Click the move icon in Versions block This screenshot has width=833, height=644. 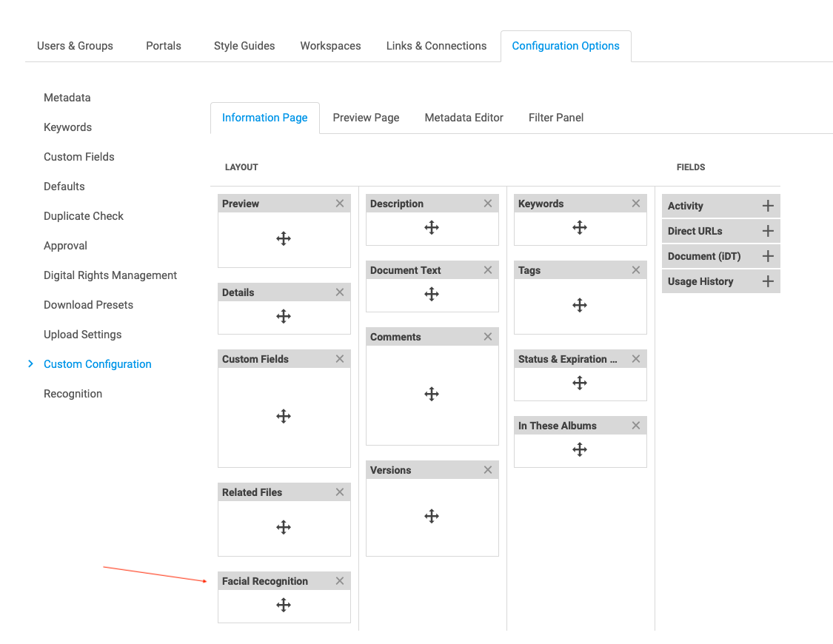(x=432, y=516)
